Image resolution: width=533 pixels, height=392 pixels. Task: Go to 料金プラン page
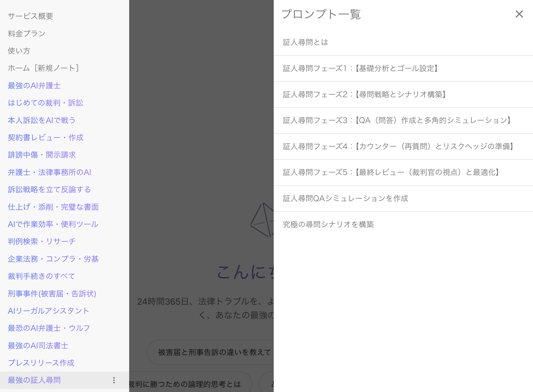[x=27, y=33]
